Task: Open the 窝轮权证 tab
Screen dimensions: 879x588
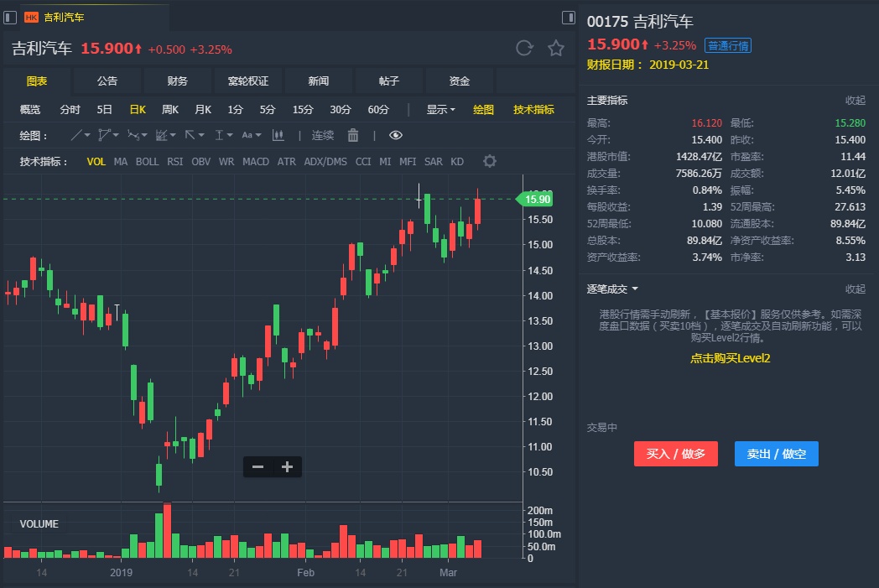Action: click(247, 81)
